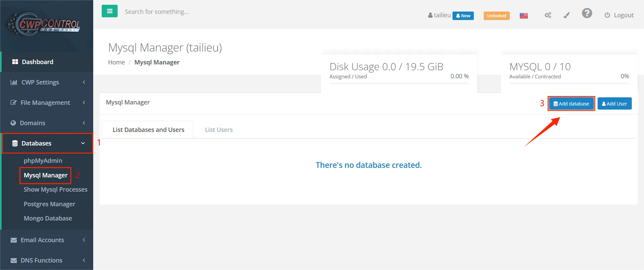
Task: Click the File Management edit icon
Action: coord(14,102)
